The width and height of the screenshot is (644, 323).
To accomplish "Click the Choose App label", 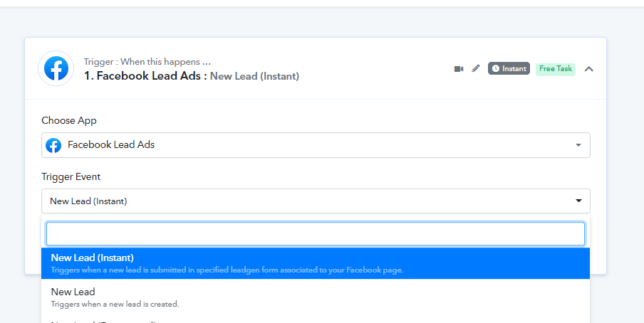I will [x=69, y=121].
